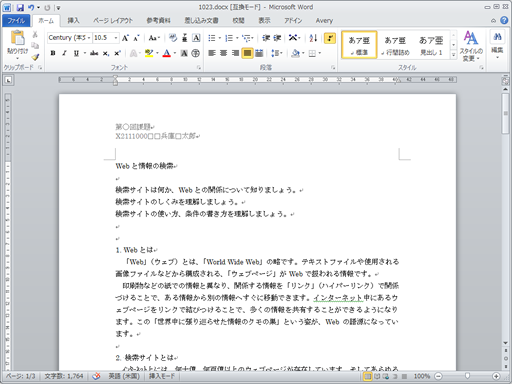The height and width of the screenshot is (384, 512).
Task: Open the Asian Layout dropdown
Action: [x=294, y=38]
